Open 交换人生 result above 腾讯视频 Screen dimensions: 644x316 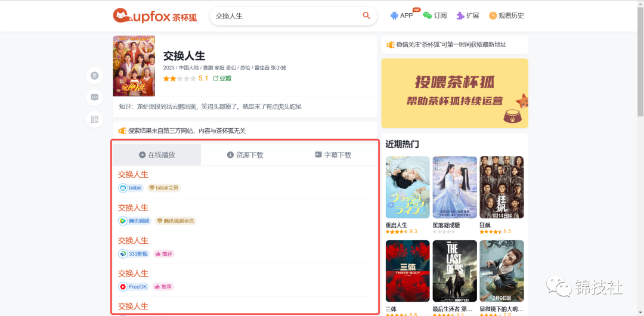pyautogui.click(x=133, y=207)
